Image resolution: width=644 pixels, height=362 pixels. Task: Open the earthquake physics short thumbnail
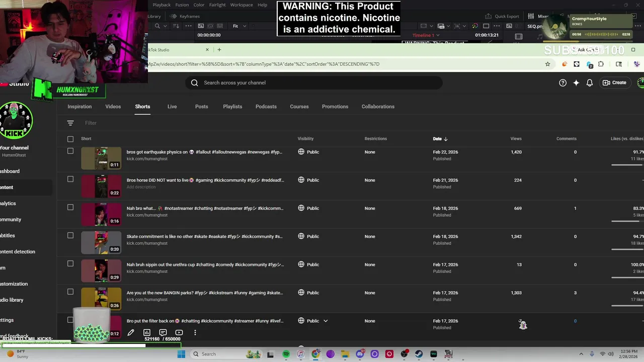pos(101,158)
